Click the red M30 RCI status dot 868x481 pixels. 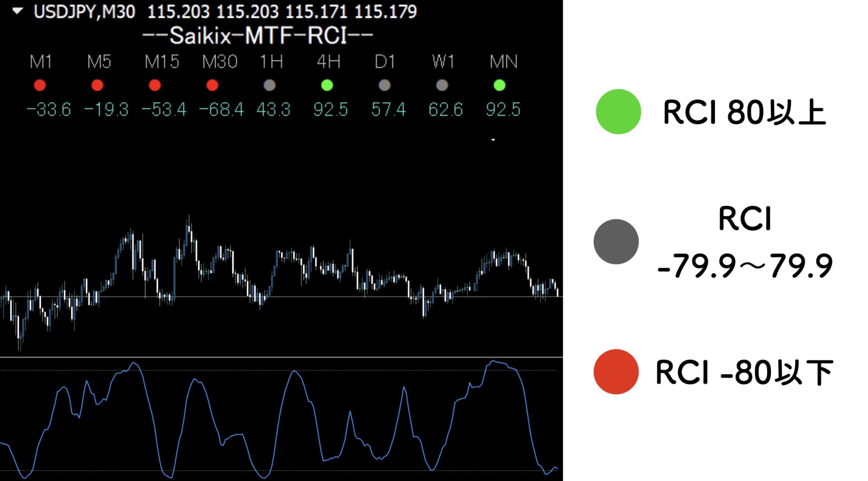pyautogui.click(x=212, y=84)
